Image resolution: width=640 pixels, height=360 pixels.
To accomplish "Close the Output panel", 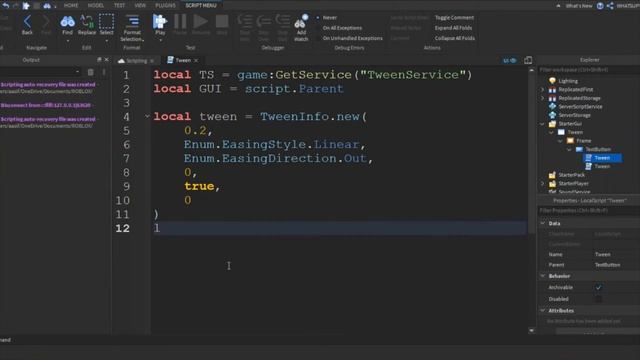I will [107, 60].
